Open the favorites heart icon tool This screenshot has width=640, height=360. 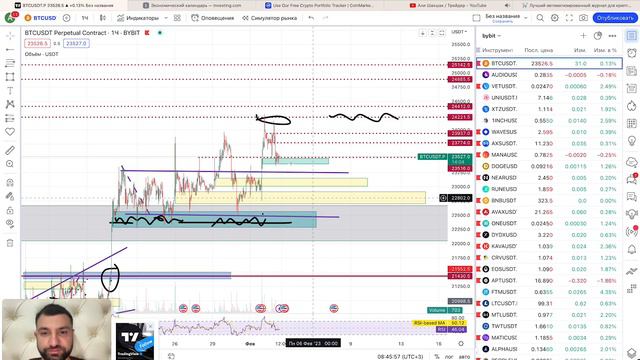coord(10,132)
